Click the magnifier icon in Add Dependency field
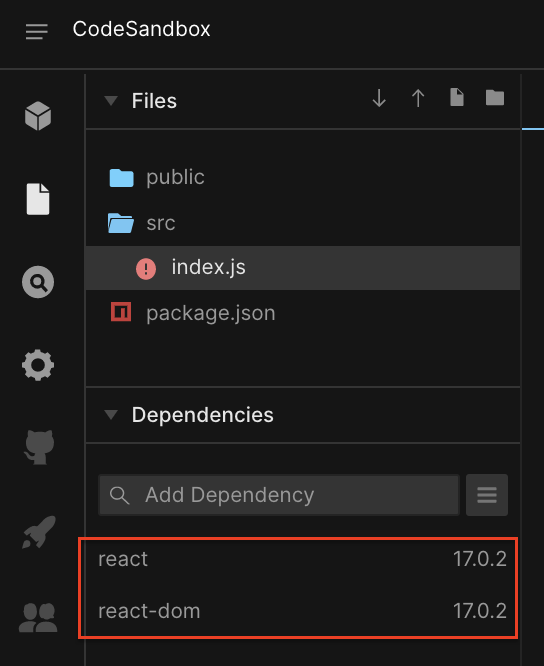The image size is (544, 666). [x=119, y=495]
